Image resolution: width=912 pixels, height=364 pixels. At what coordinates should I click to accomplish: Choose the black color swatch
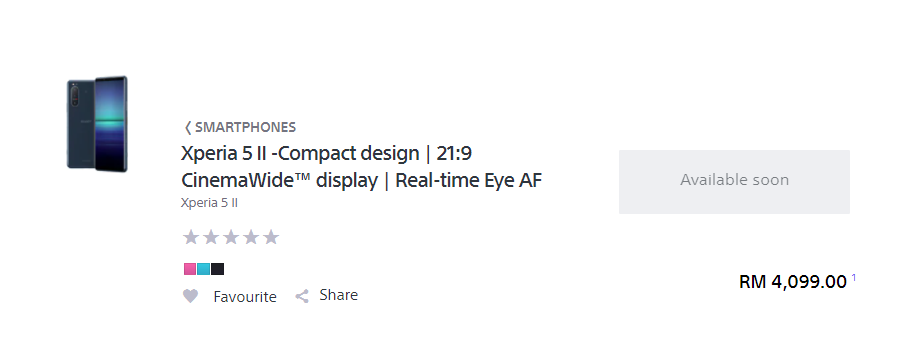pos(218,269)
